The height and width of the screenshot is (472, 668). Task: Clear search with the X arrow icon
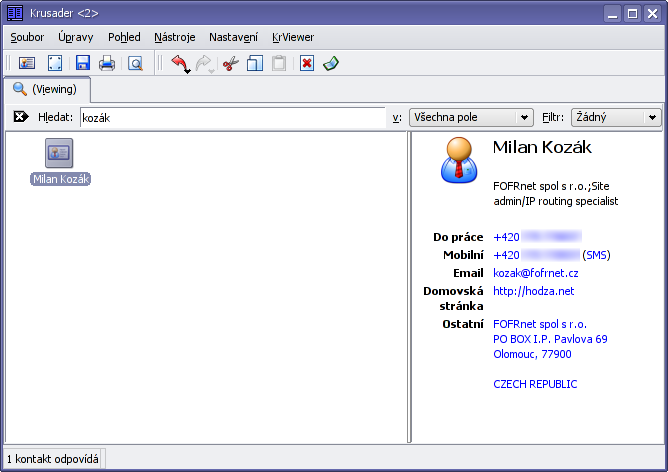point(21,117)
